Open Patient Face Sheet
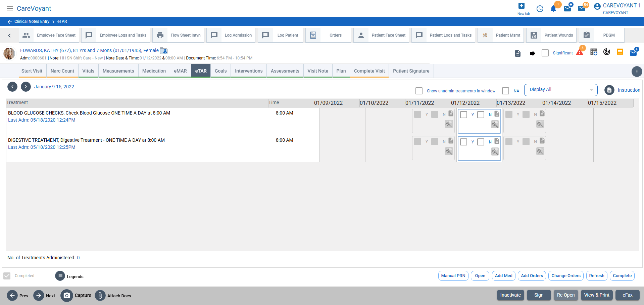Image resolution: width=644 pixels, height=305 pixels. pos(381,35)
